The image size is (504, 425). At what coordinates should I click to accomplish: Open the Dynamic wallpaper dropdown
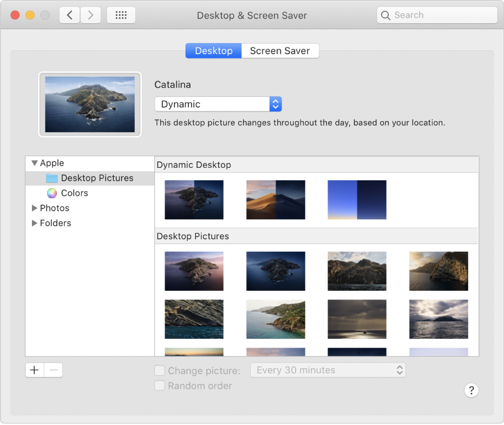276,104
